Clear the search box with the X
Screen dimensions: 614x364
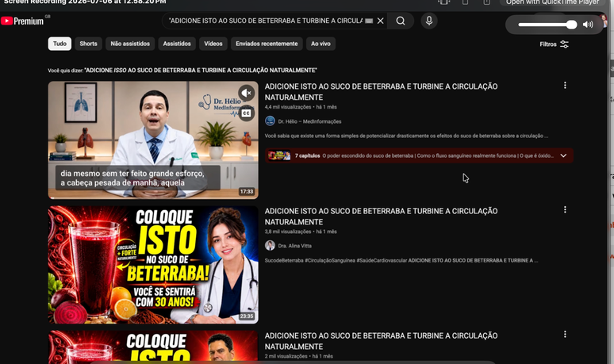(380, 21)
